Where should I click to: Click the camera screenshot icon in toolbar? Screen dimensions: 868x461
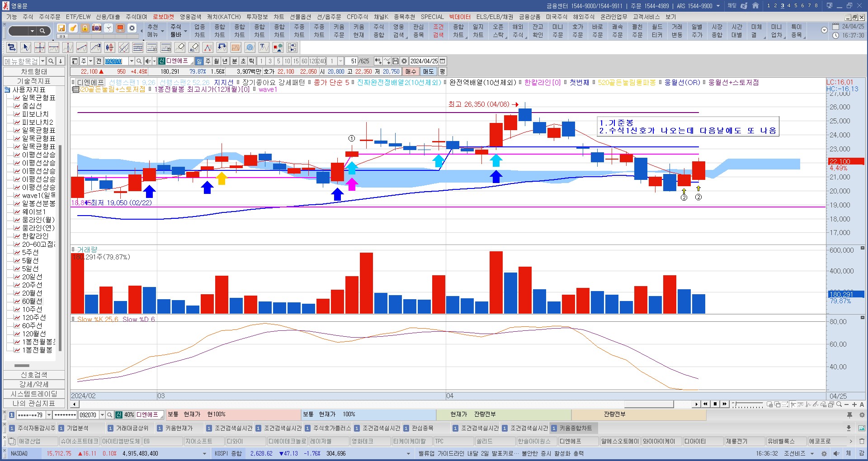[x=97, y=28]
